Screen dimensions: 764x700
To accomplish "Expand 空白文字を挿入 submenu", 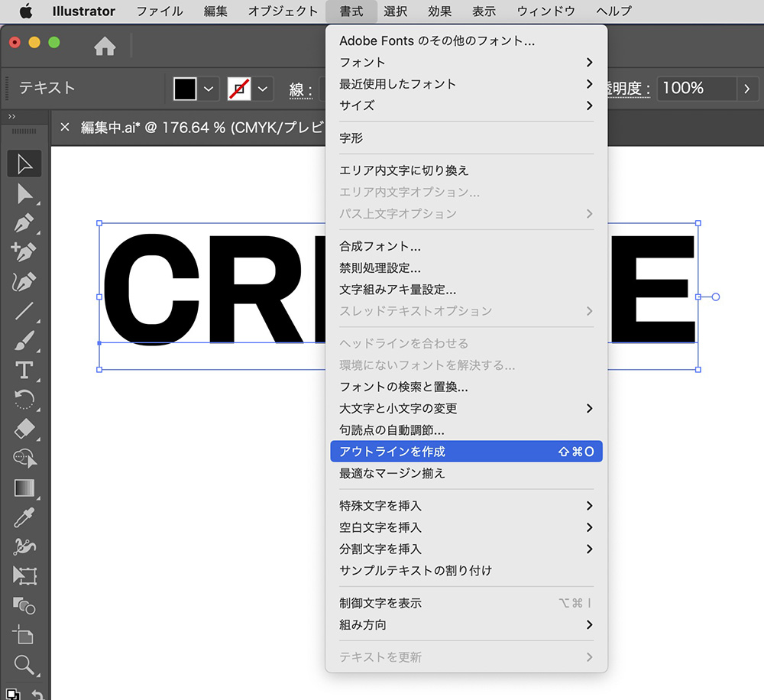I will point(466,527).
